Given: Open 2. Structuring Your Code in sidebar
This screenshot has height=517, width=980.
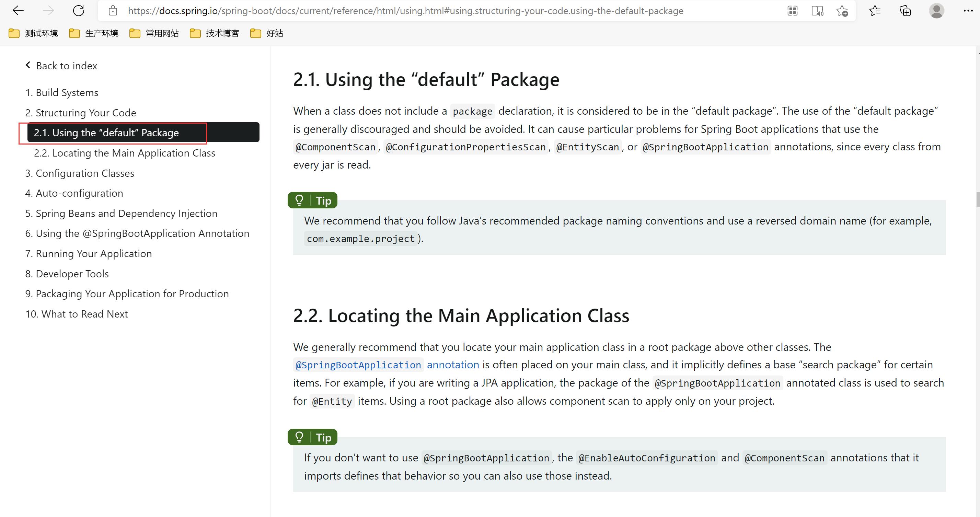Looking at the screenshot, I should pyautogui.click(x=81, y=113).
